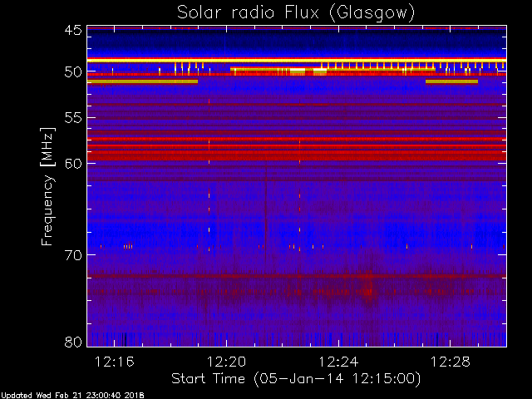Viewport: 532px width, 399px height.
Task: Click the 12:16 time tick label
Action: pyautogui.click(x=115, y=362)
